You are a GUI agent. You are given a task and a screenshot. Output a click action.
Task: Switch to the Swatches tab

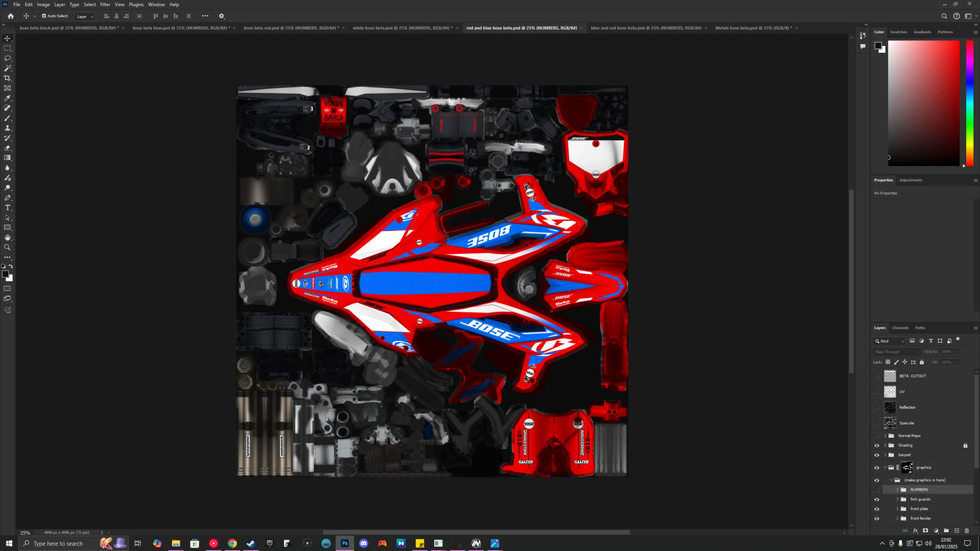tap(899, 32)
